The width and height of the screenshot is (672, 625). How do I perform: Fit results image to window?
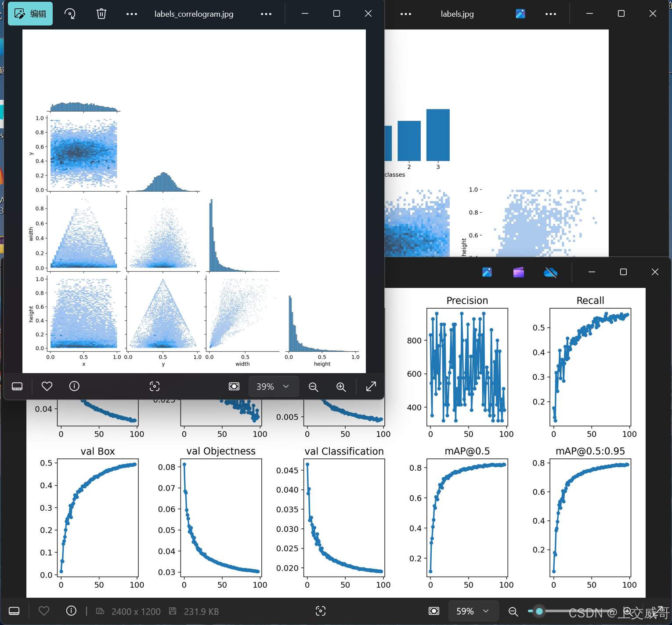[434, 611]
